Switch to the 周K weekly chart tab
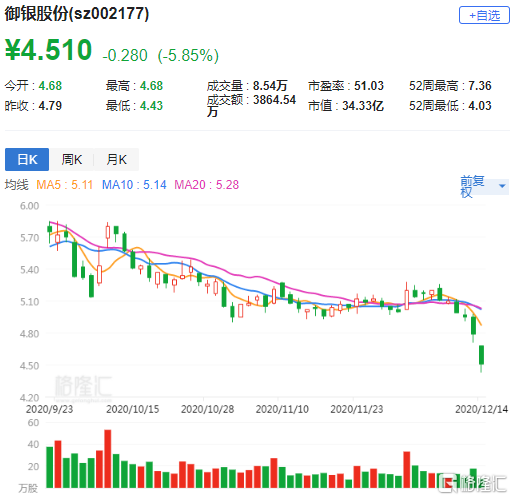 (x=72, y=159)
